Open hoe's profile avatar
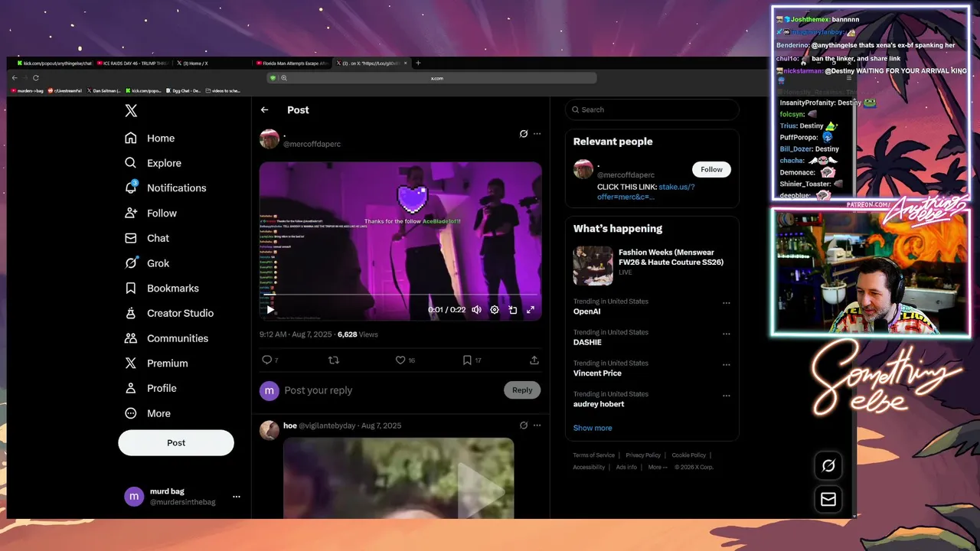Image resolution: width=980 pixels, height=551 pixels. point(269,430)
